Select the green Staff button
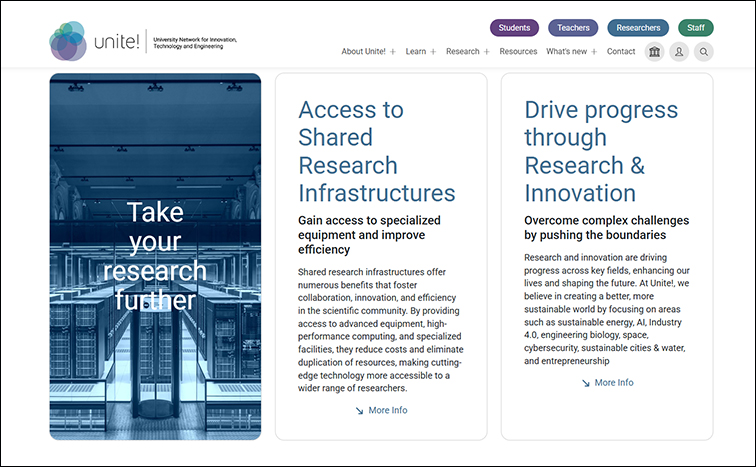This screenshot has width=756, height=467. click(x=695, y=28)
